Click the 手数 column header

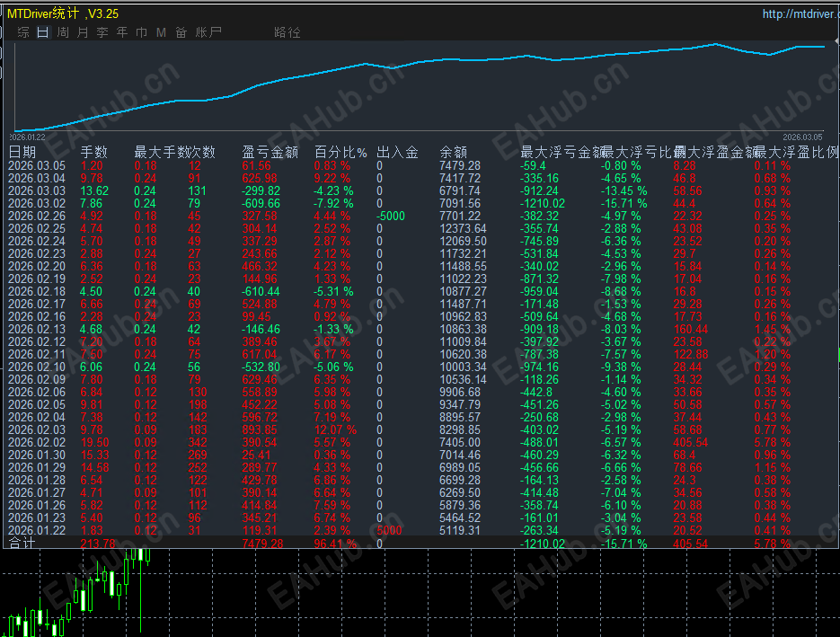tap(93, 152)
